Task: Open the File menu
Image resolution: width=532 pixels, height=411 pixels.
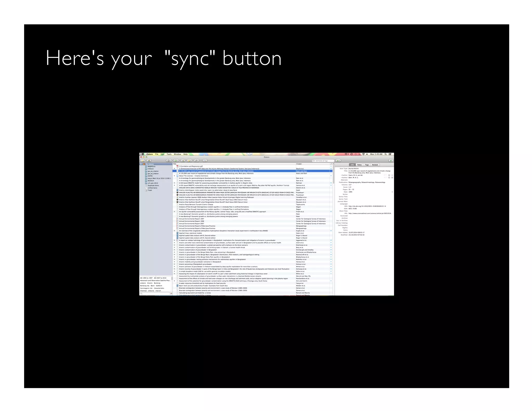Action: [157, 154]
